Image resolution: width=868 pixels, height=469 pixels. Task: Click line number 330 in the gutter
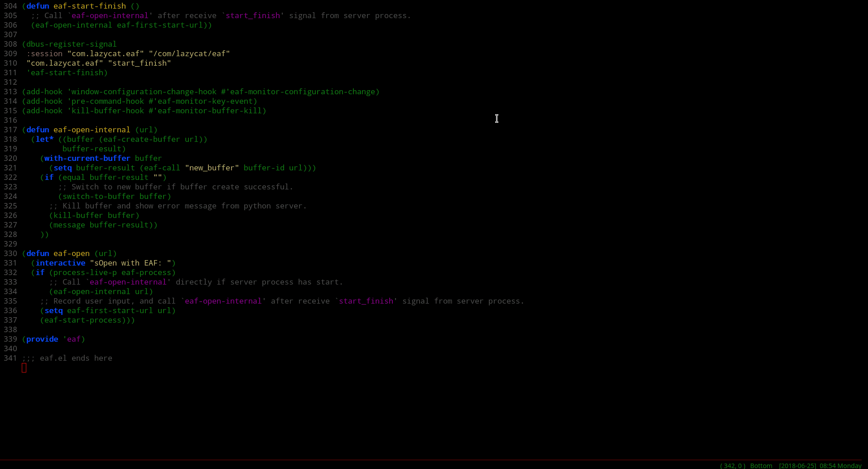(10, 253)
